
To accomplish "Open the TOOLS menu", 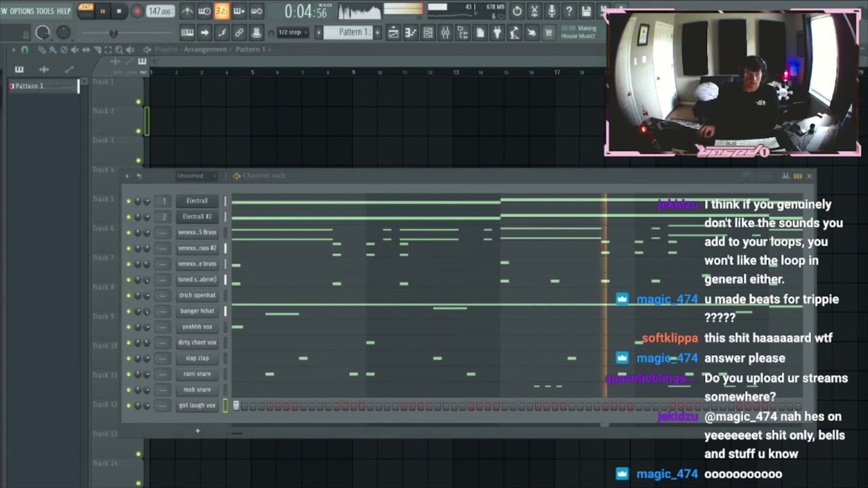I will pyautogui.click(x=45, y=11).
